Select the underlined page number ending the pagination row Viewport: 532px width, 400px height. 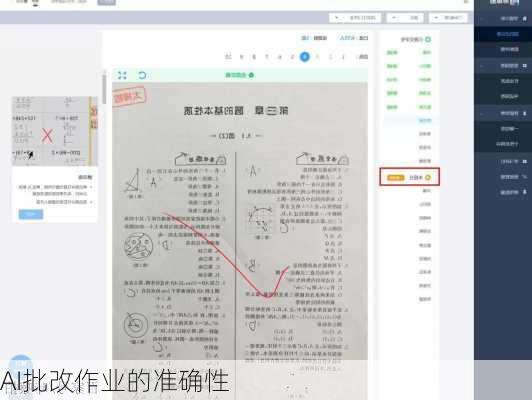pyautogui.click(x=228, y=57)
